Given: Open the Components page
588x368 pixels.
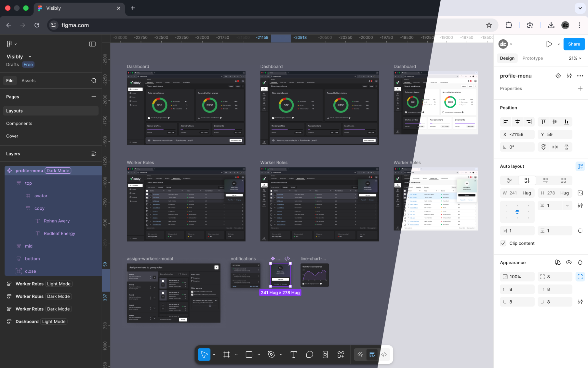Looking at the screenshot, I should [x=19, y=124].
